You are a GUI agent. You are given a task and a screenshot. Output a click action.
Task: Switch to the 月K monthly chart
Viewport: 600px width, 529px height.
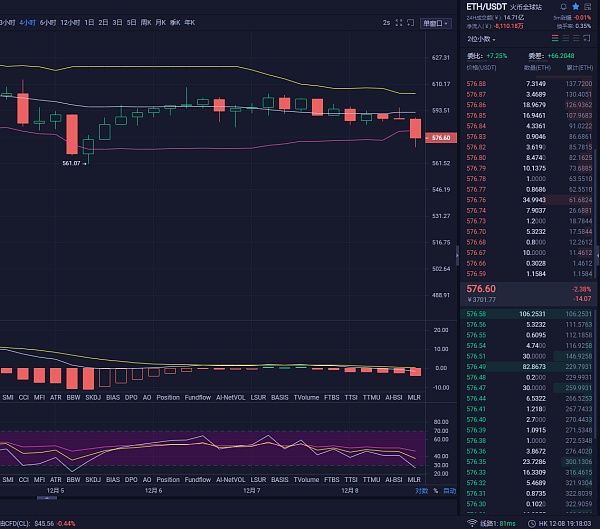[161, 23]
